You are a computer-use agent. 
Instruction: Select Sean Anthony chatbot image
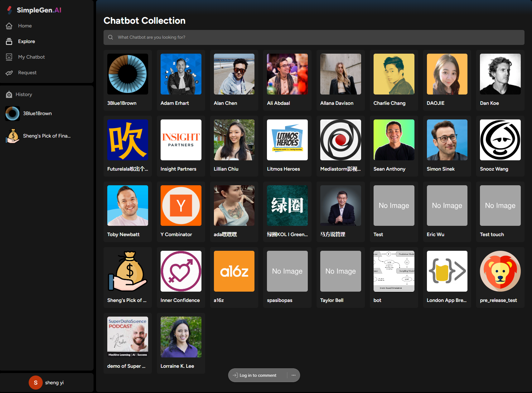[x=394, y=140]
